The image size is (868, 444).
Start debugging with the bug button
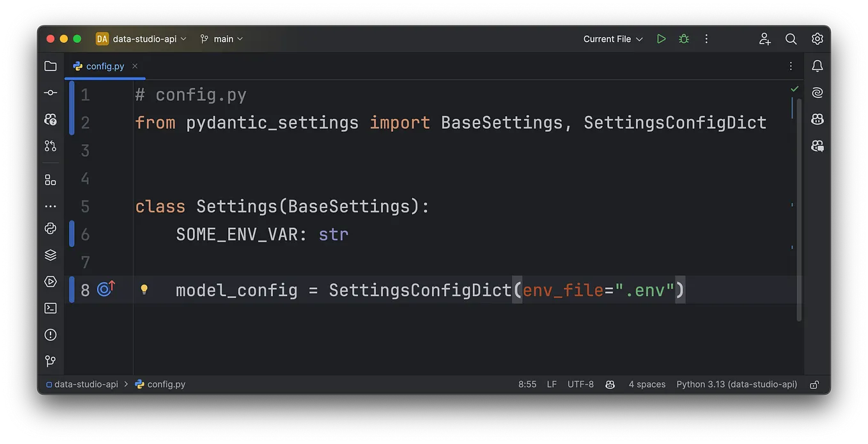683,38
